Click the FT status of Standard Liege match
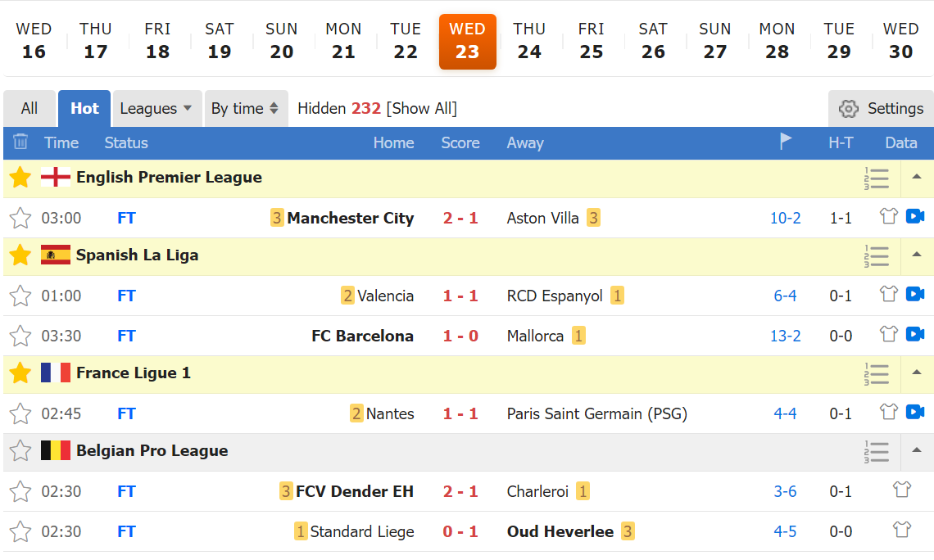The image size is (934, 560). tap(126, 531)
